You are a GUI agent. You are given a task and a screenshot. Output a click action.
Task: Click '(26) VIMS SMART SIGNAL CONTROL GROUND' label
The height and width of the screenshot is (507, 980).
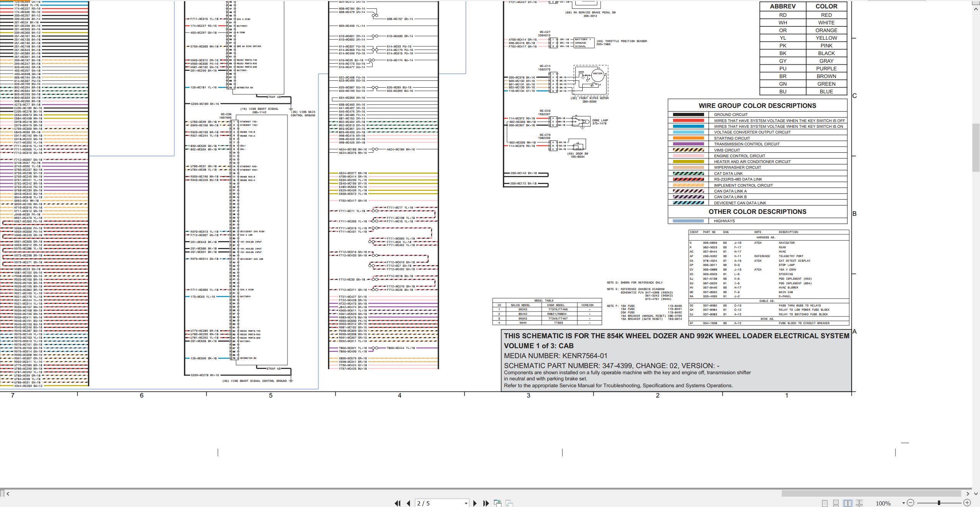point(255,381)
